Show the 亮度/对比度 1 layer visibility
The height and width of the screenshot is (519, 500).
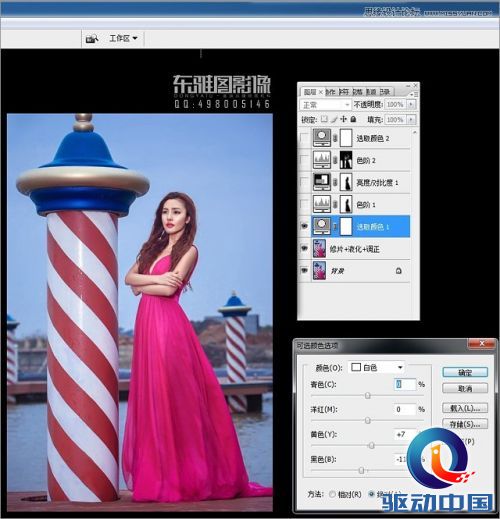(305, 182)
